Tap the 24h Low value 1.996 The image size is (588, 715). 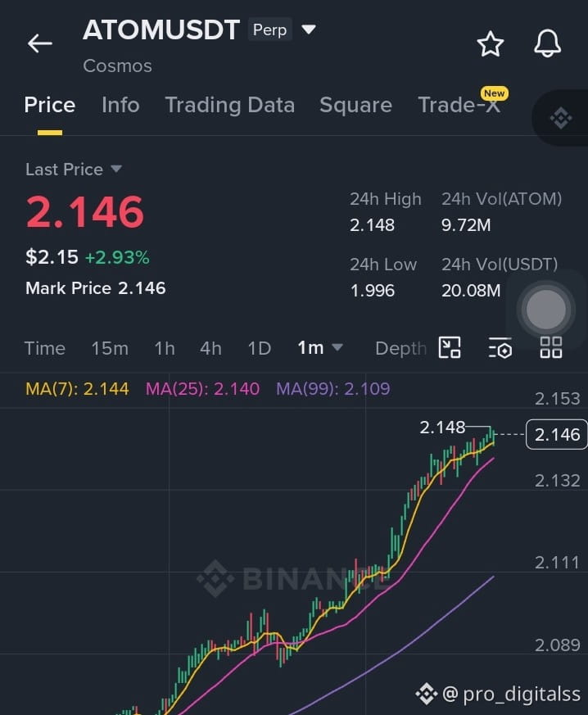point(372,291)
